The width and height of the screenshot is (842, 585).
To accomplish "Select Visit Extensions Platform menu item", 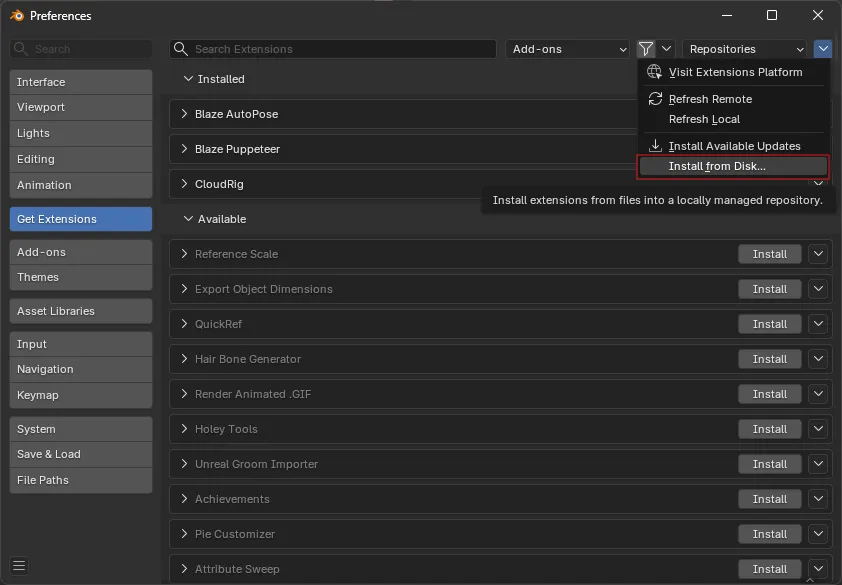I will (x=734, y=72).
